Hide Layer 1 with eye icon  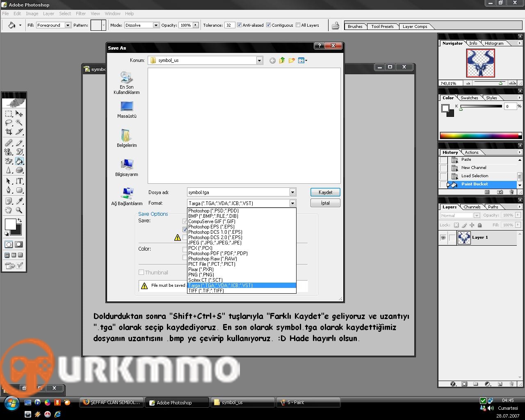443,237
